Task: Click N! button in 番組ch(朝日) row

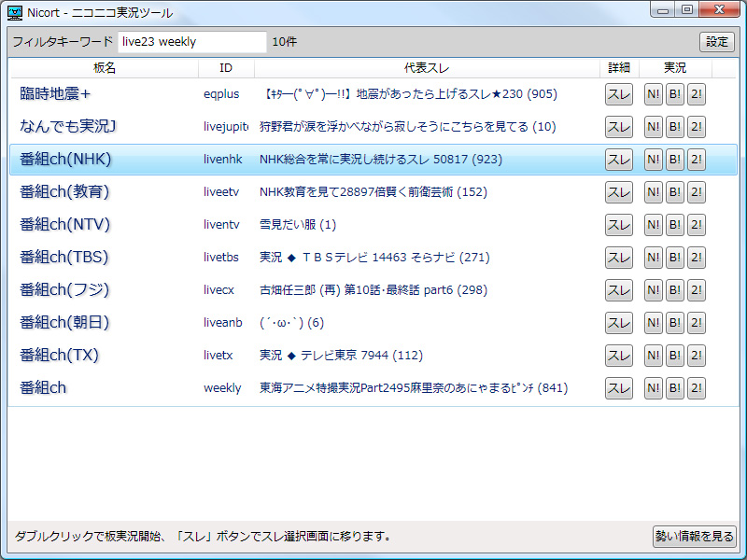Action: pyautogui.click(x=654, y=323)
